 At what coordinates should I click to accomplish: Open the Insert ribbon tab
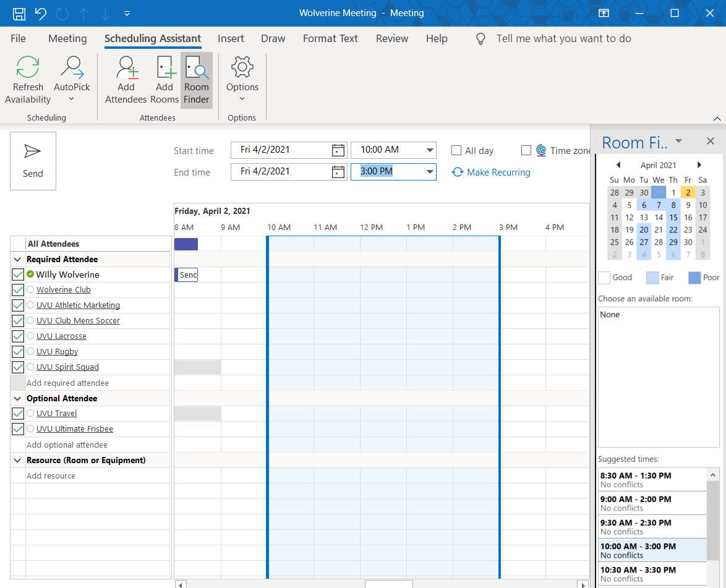[231, 38]
